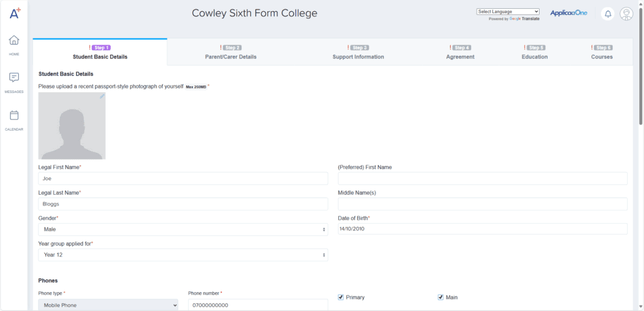Click the Applicaa One logo

pos(569,13)
